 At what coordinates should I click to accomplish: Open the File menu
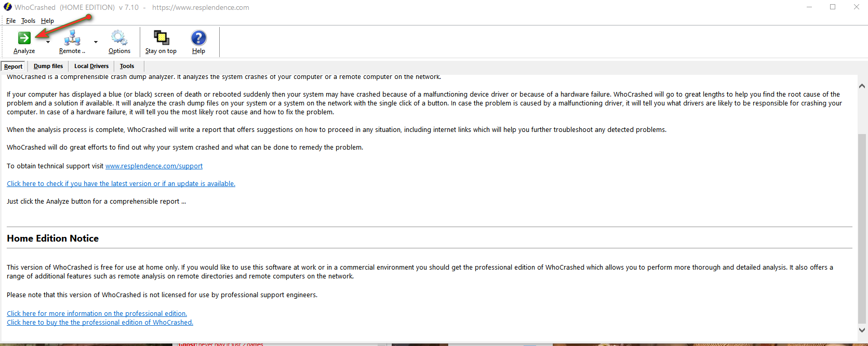coord(11,21)
